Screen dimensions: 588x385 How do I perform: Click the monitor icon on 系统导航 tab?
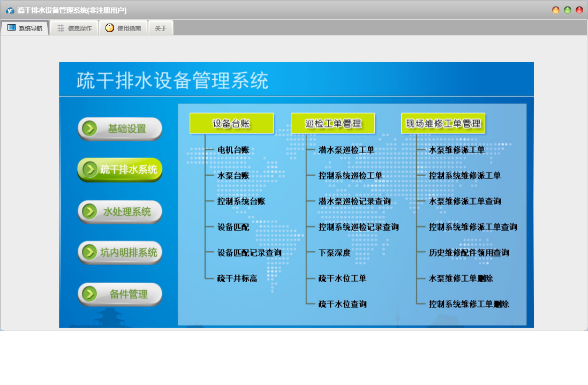point(12,28)
